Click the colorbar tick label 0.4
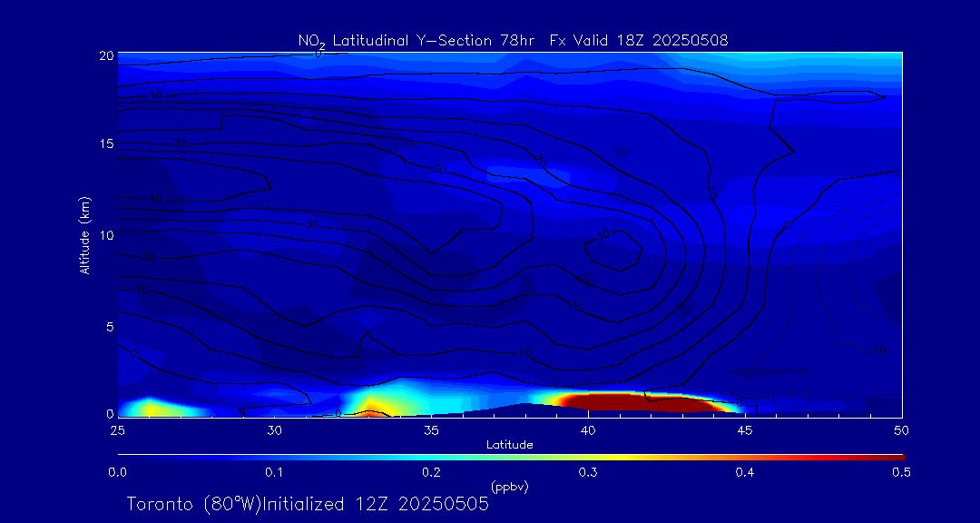The width and height of the screenshot is (980, 523). 744,472
